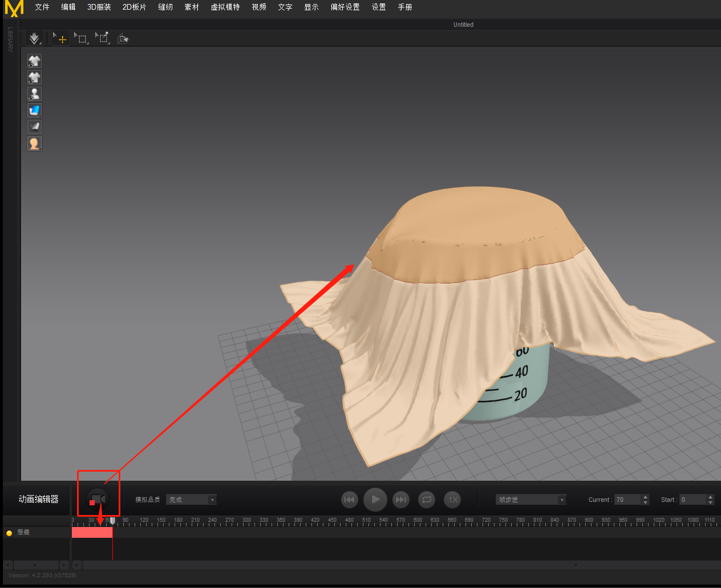Toggle first garment display shirt icon
The width and height of the screenshot is (721, 588).
click(x=34, y=60)
